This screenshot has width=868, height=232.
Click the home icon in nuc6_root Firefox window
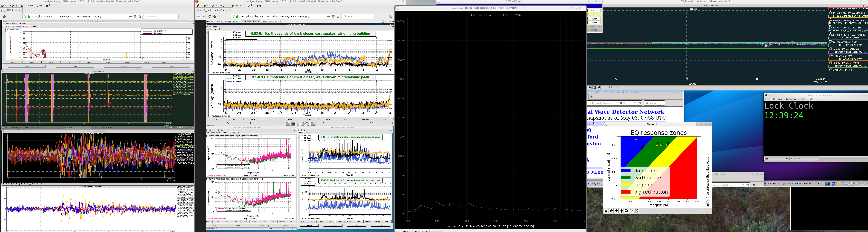pyautogui.click(x=4, y=16)
